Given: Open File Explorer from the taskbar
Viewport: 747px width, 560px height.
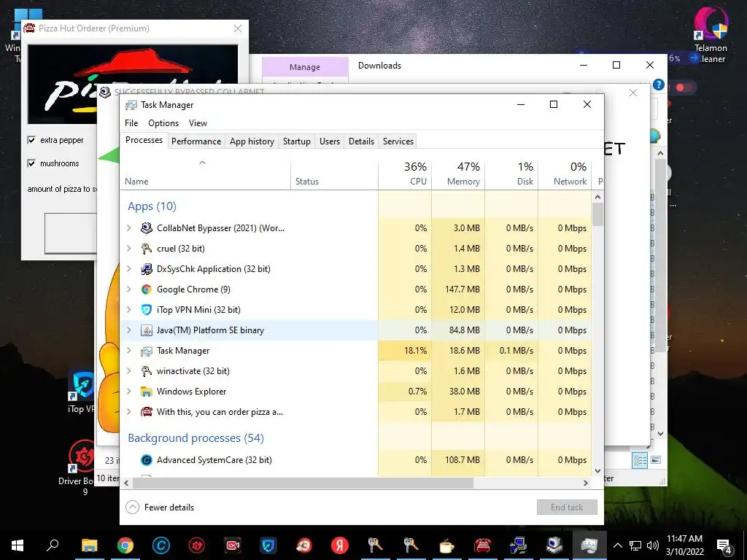Looking at the screenshot, I should [x=89, y=545].
